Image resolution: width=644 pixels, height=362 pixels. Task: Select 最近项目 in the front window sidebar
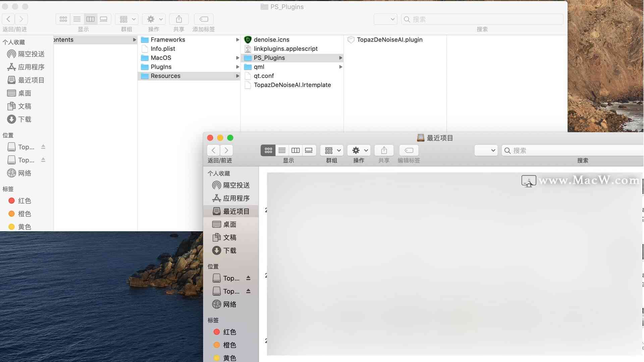[231, 211]
